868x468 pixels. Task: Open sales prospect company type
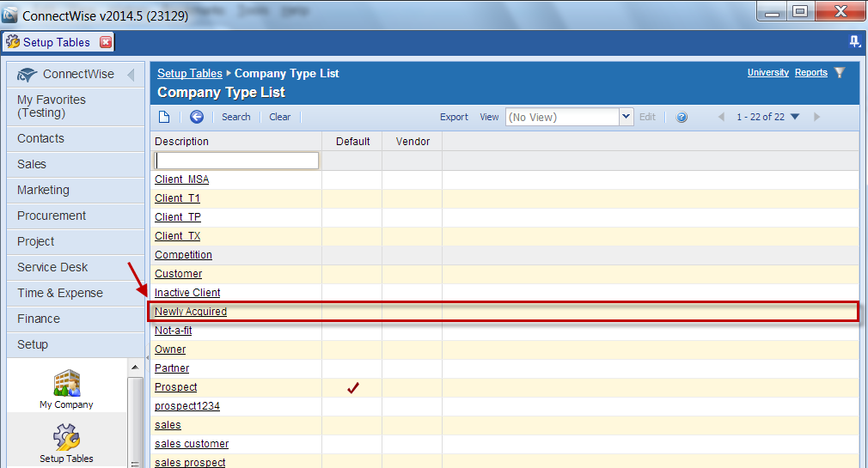[190, 462]
